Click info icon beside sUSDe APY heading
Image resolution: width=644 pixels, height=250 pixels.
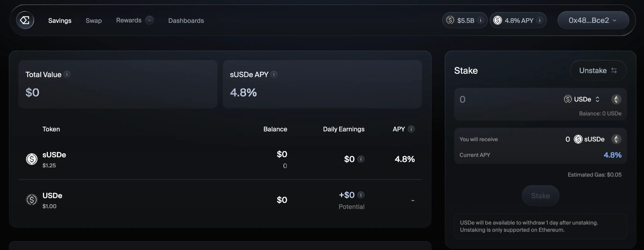coord(274,74)
